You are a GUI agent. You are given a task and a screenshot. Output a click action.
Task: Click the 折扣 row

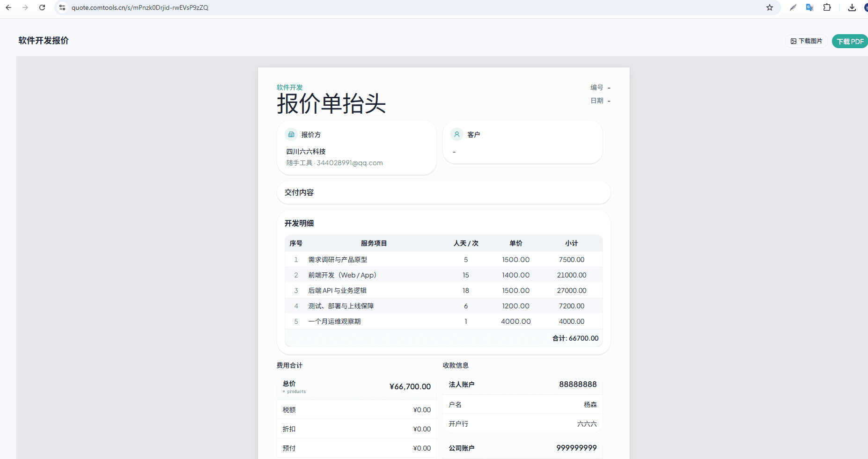356,429
